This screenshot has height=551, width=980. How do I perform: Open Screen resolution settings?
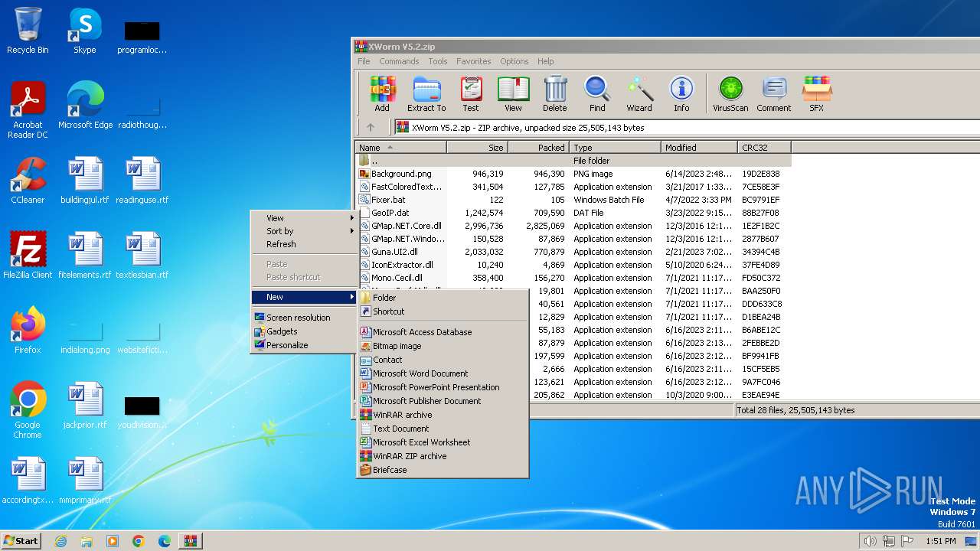coord(305,318)
